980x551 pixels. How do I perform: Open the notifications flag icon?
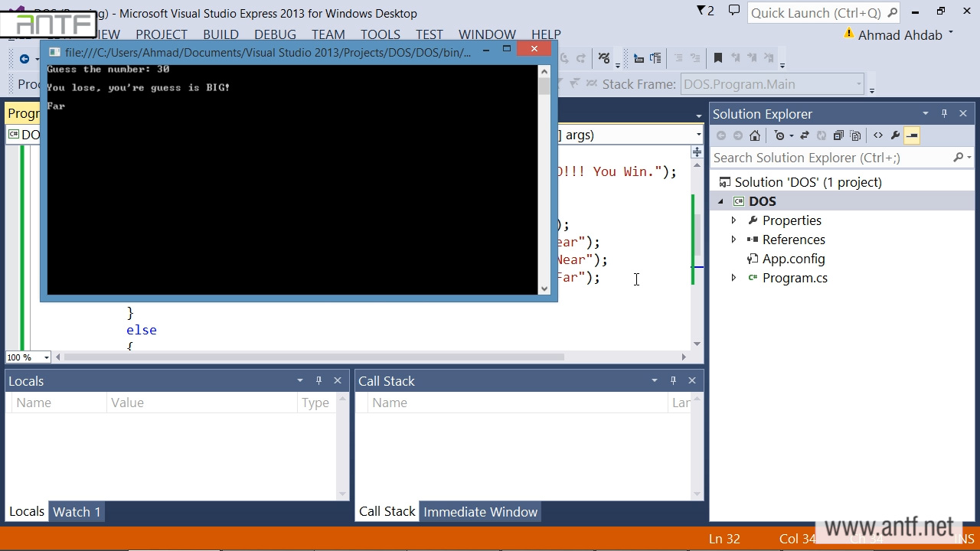point(704,11)
